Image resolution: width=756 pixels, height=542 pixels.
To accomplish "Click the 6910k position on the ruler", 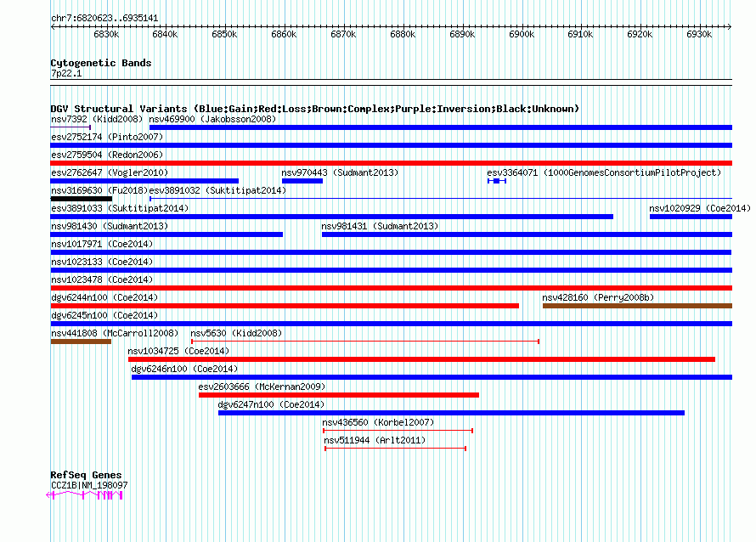I will (x=580, y=35).
